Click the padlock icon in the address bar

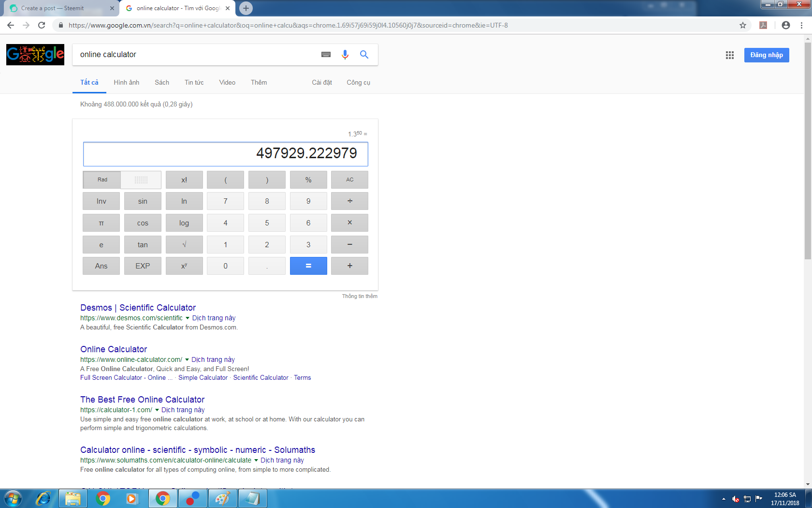[x=60, y=25]
